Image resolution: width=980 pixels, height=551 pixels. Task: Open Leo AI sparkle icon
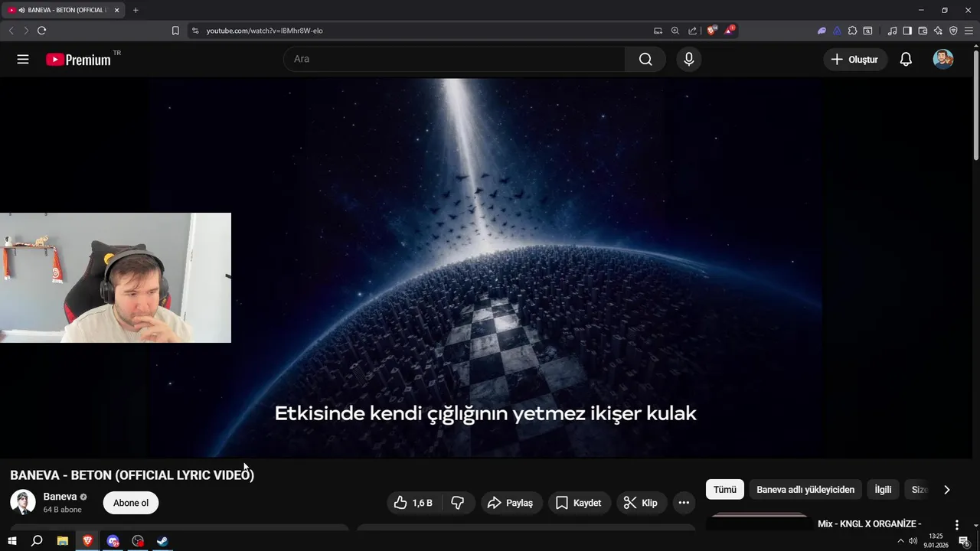coord(938,31)
